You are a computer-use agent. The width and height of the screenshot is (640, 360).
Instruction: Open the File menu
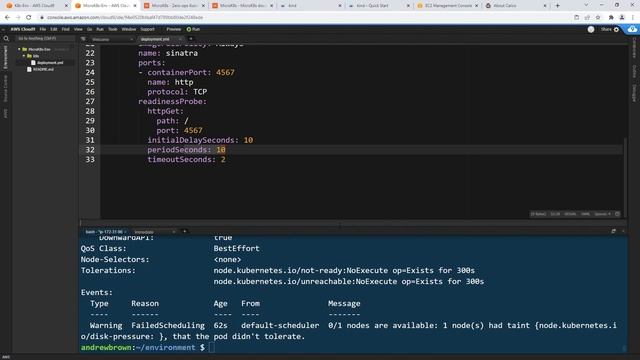click(x=43, y=29)
